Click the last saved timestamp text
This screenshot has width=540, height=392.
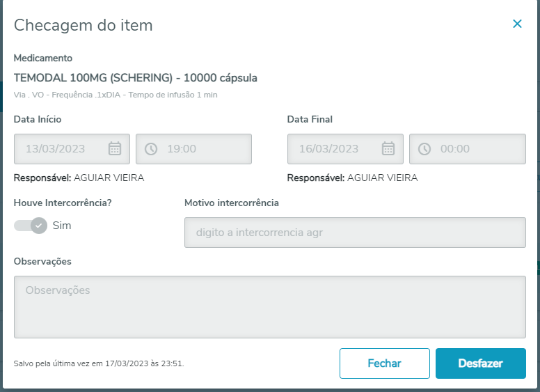pos(99,363)
